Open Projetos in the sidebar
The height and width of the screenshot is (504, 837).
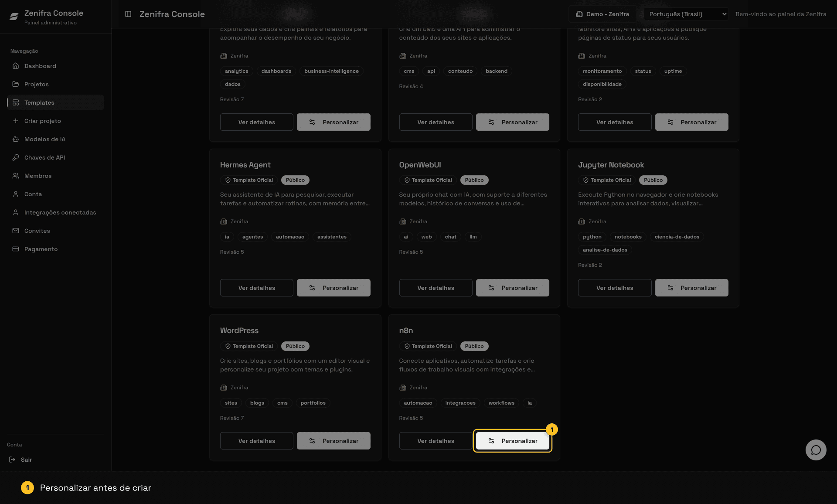point(55,84)
